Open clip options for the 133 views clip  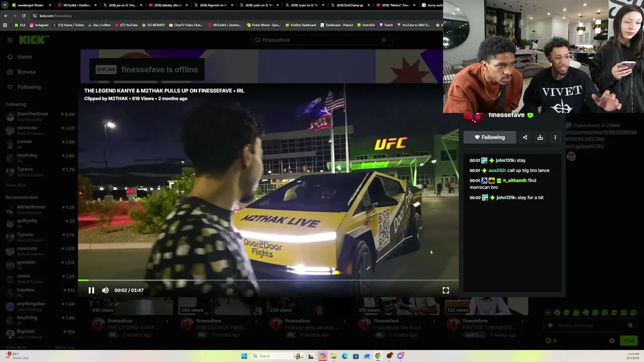[x=523, y=321]
